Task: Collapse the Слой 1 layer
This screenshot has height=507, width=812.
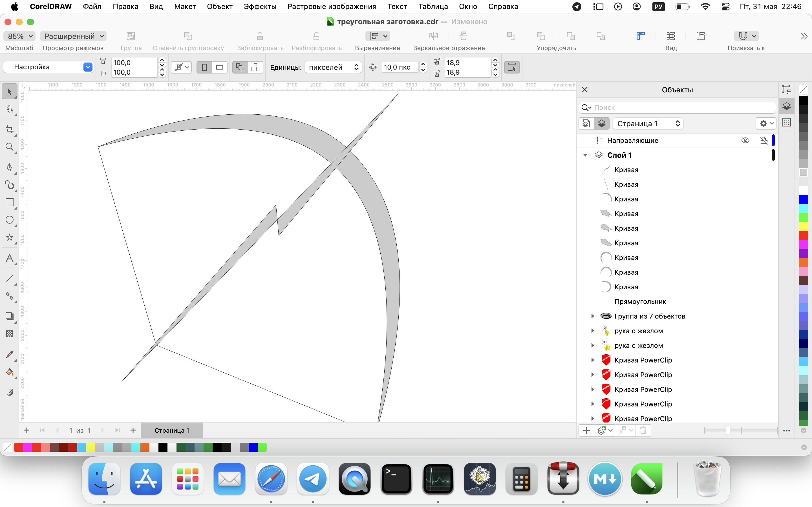Action: [x=586, y=155]
